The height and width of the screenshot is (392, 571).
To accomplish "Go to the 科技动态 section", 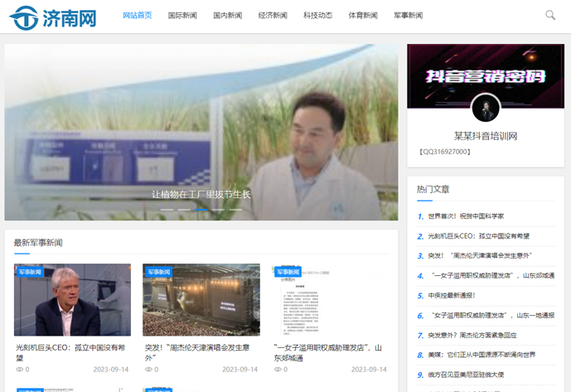I will click(x=317, y=16).
